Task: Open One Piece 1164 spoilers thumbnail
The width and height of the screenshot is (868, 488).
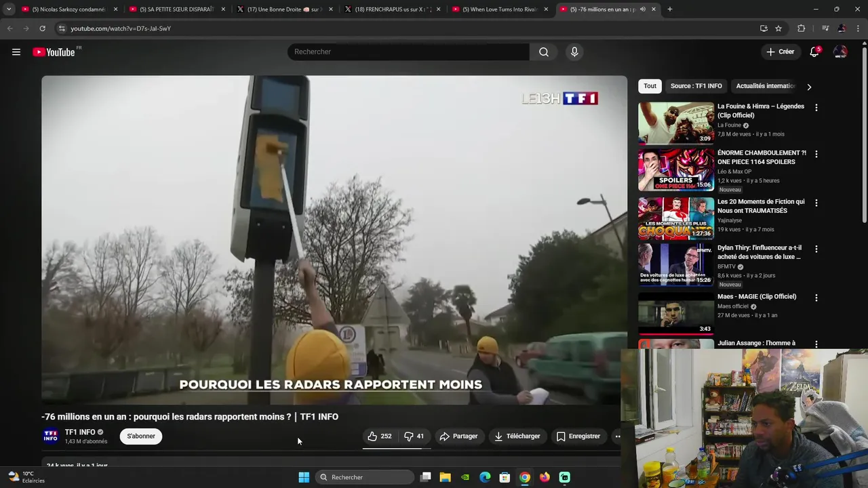Action: pyautogui.click(x=676, y=170)
